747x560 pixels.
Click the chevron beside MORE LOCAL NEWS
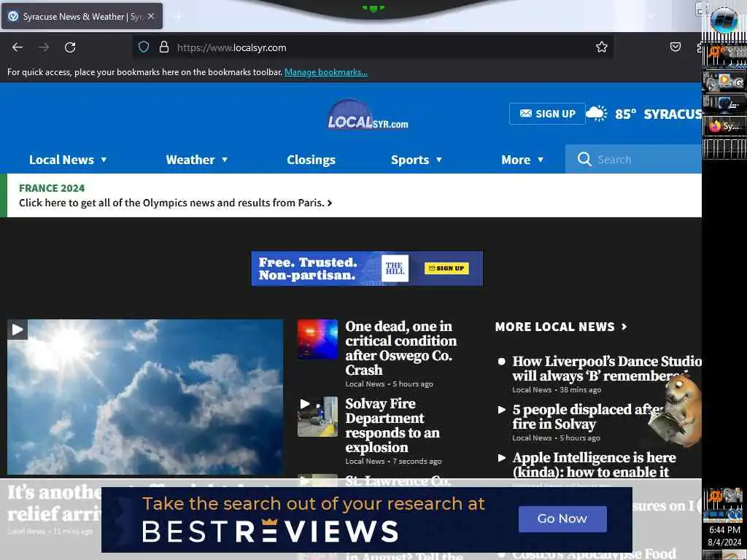coord(624,327)
